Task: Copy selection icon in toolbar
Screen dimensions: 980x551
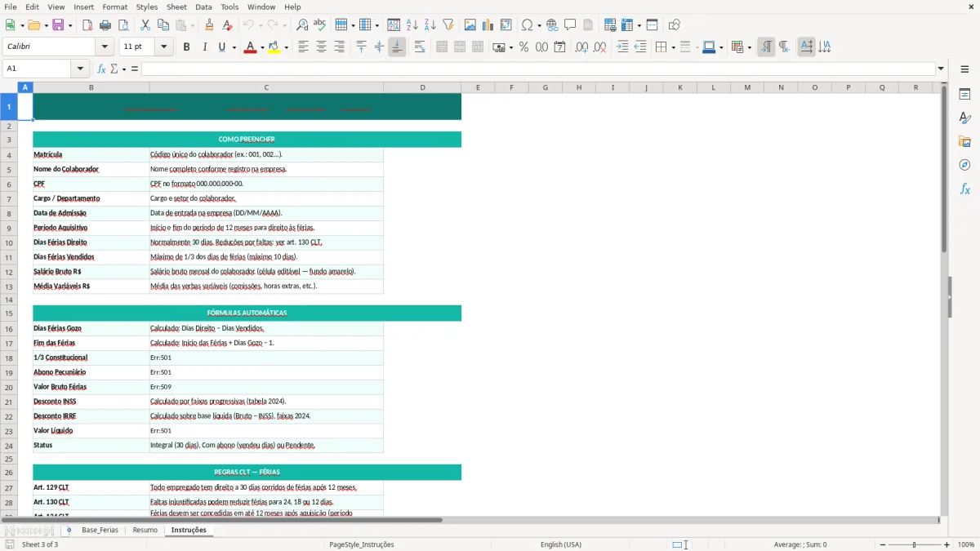Action: coord(163,25)
